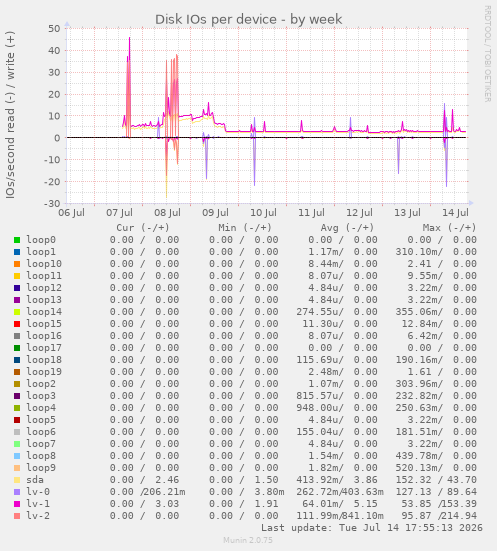497x551 pixels.
Task: Click the 'Max (-/+)' column header
Action: point(450,228)
